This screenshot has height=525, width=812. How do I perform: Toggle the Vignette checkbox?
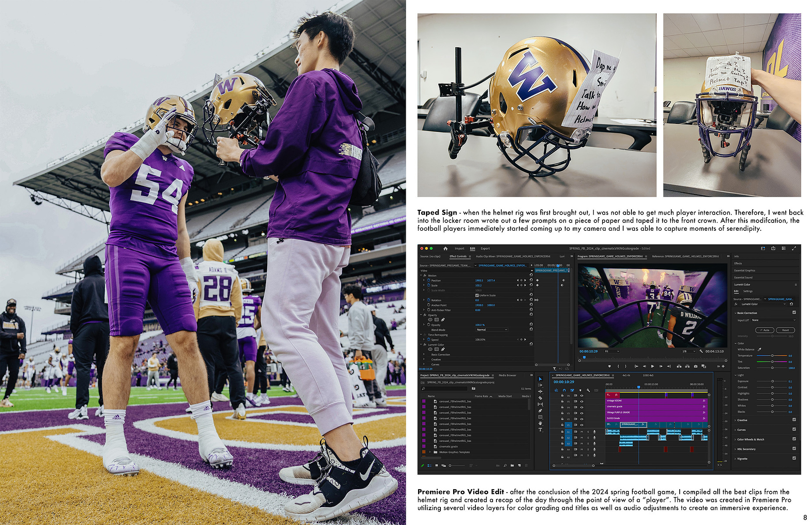[794, 458]
